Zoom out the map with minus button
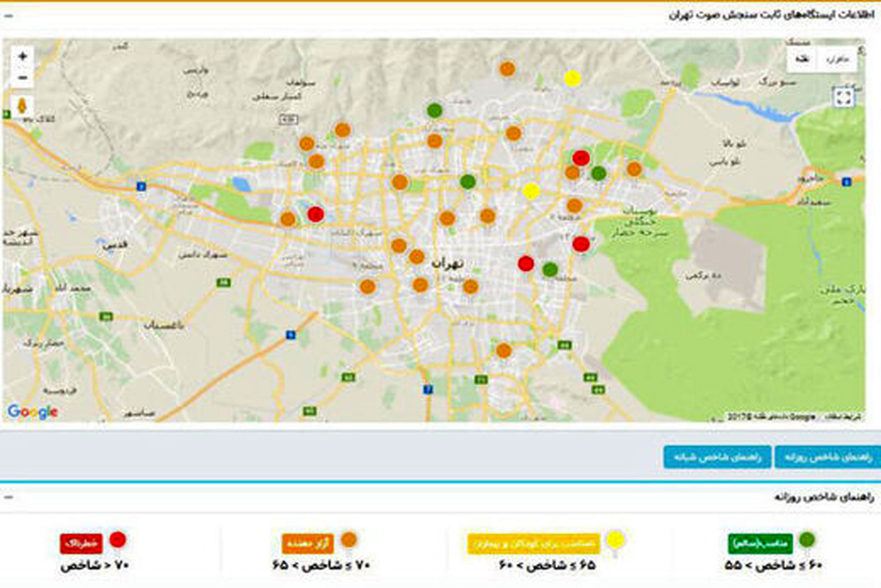 tap(22, 78)
